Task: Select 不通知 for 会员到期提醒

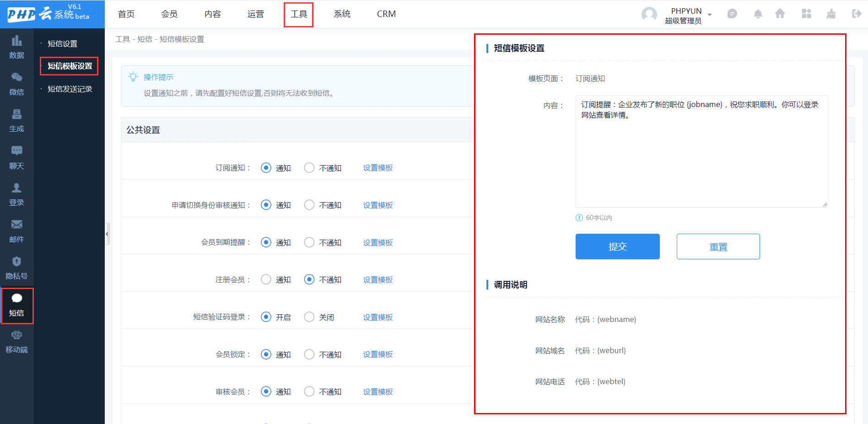Action: pos(309,242)
